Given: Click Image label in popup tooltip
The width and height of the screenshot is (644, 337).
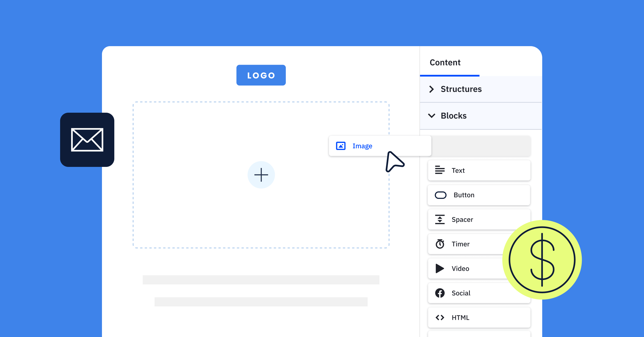Looking at the screenshot, I should (362, 145).
